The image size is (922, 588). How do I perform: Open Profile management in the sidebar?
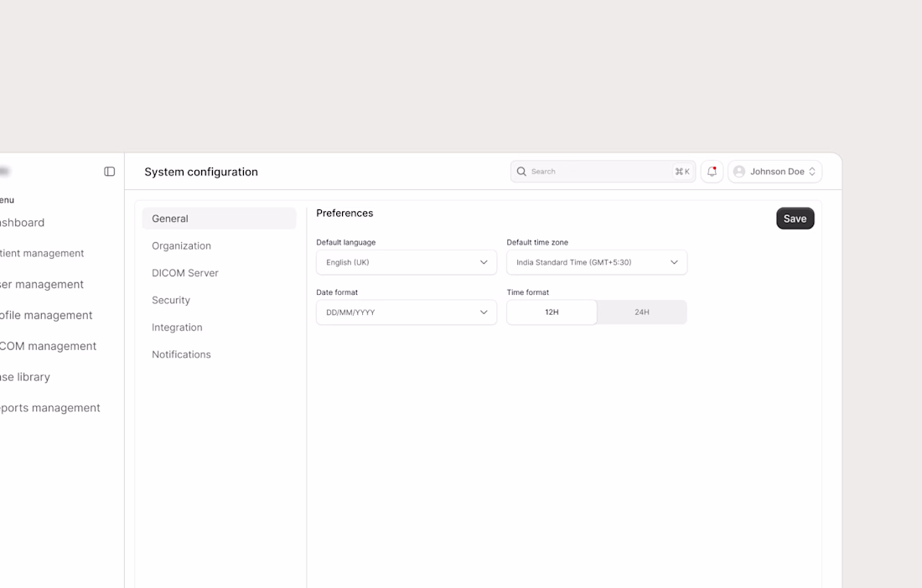click(46, 316)
